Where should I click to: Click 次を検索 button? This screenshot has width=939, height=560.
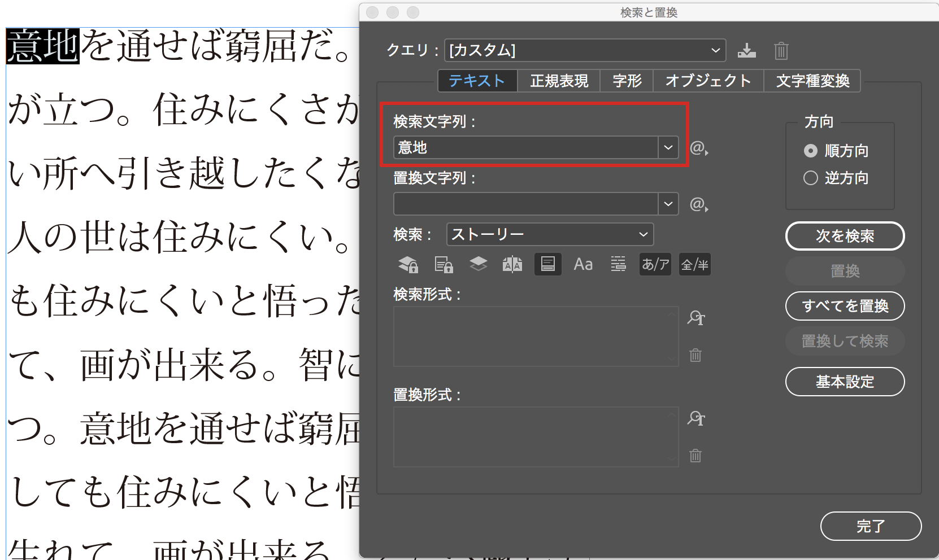pyautogui.click(x=845, y=236)
